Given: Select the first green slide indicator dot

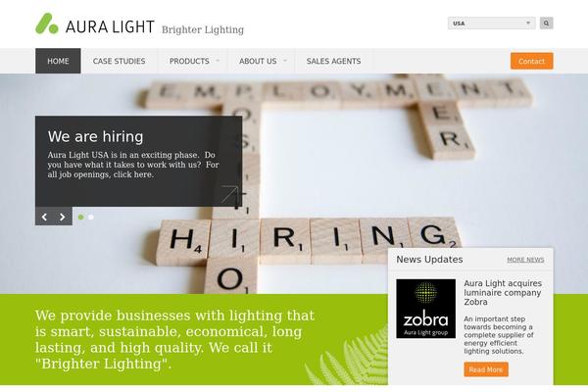Looking at the screenshot, I should pos(80,217).
